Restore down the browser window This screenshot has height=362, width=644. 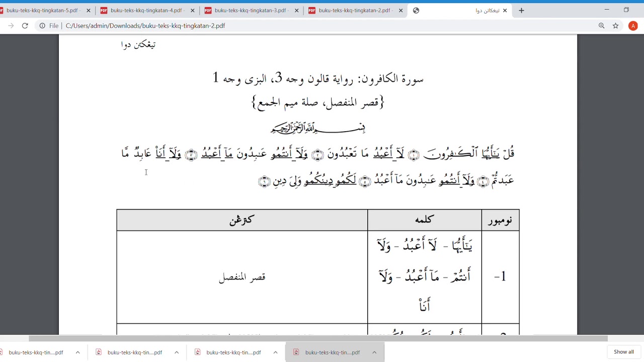(x=626, y=10)
